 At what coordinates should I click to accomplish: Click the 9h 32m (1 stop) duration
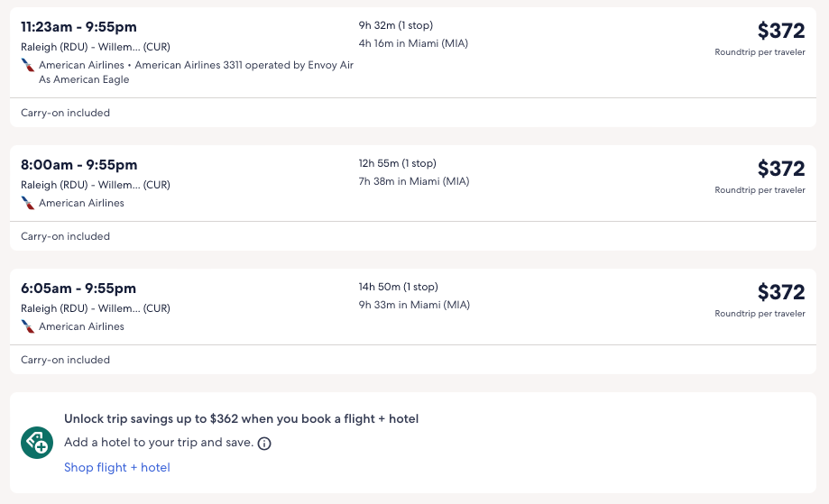click(396, 25)
